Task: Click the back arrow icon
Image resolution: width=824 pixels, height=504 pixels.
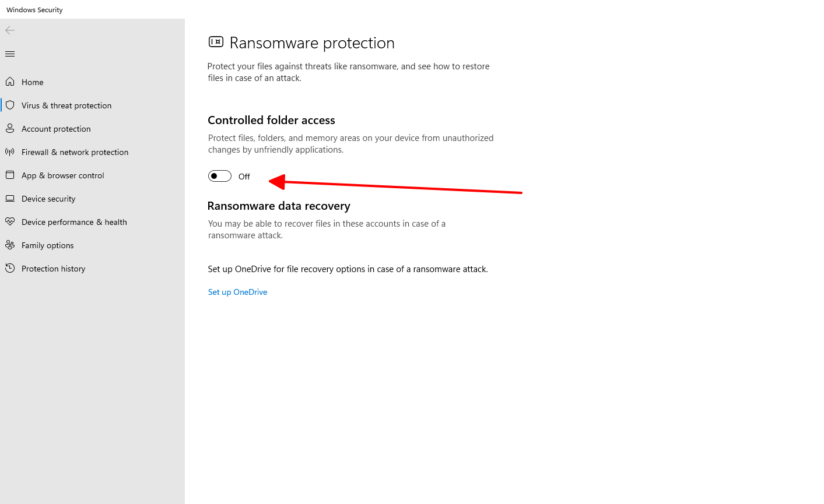Action: [x=10, y=30]
